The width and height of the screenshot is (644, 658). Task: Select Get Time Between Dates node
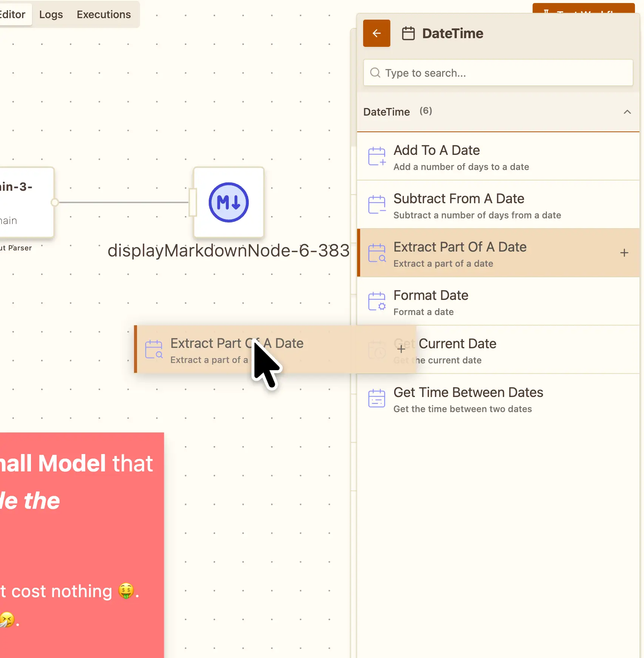pos(498,399)
